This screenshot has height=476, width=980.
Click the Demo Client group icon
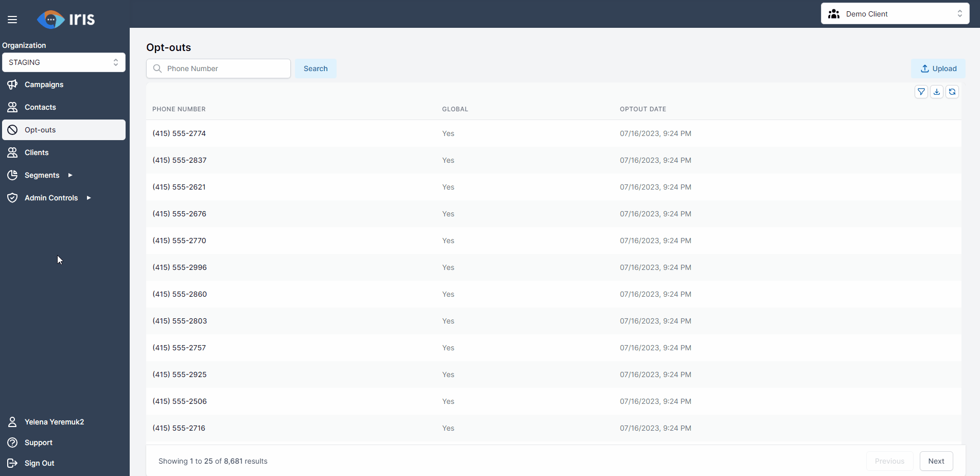(x=834, y=14)
